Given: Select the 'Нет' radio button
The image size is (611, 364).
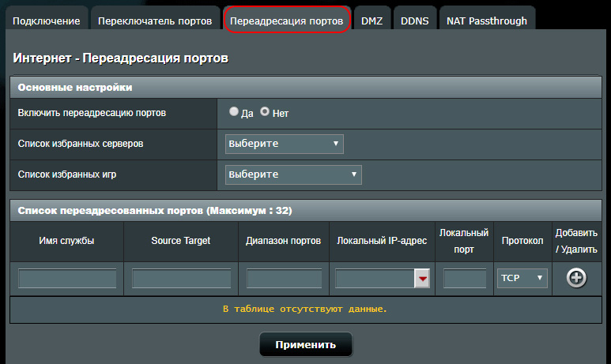Looking at the screenshot, I should click(x=265, y=112).
